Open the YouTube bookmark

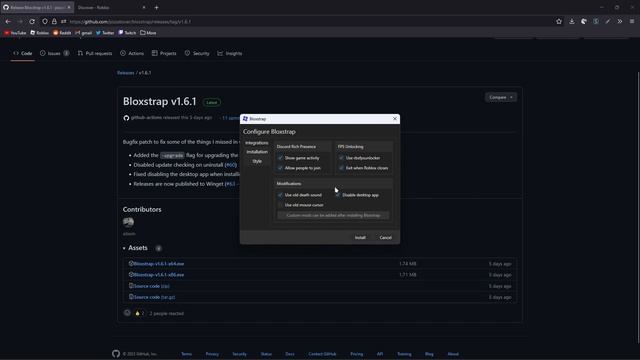point(16,33)
